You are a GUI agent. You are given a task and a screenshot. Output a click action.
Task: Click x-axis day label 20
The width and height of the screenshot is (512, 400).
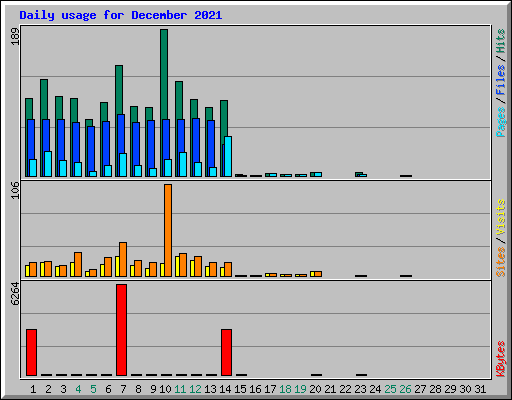click(x=315, y=389)
